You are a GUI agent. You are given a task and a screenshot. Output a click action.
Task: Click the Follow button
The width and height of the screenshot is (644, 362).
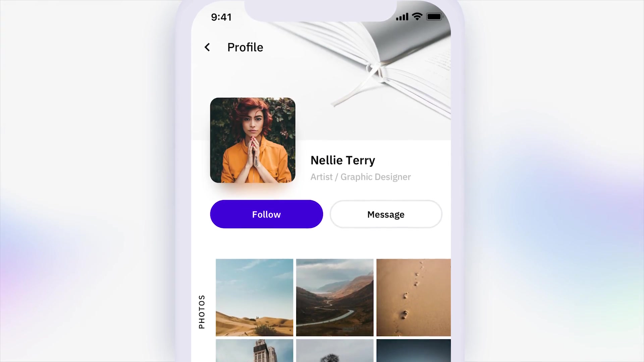266,214
